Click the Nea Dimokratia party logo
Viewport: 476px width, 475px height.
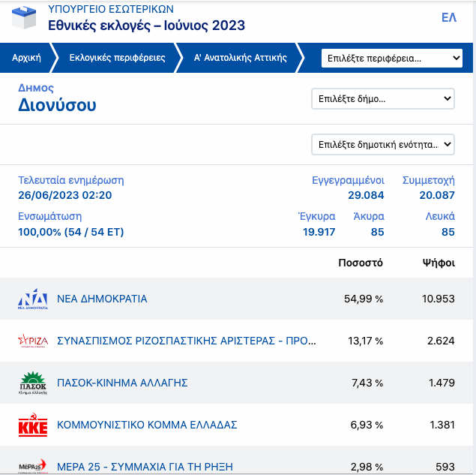pyautogui.click(x=33, y=299)
